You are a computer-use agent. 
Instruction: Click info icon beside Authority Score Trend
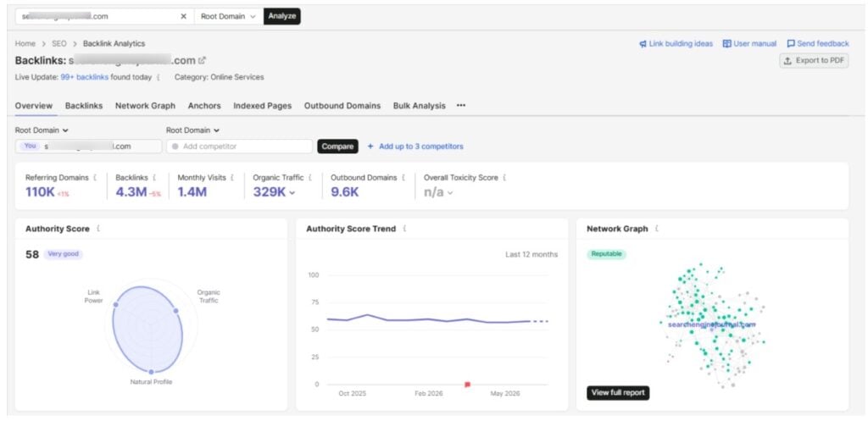(404, 229)
